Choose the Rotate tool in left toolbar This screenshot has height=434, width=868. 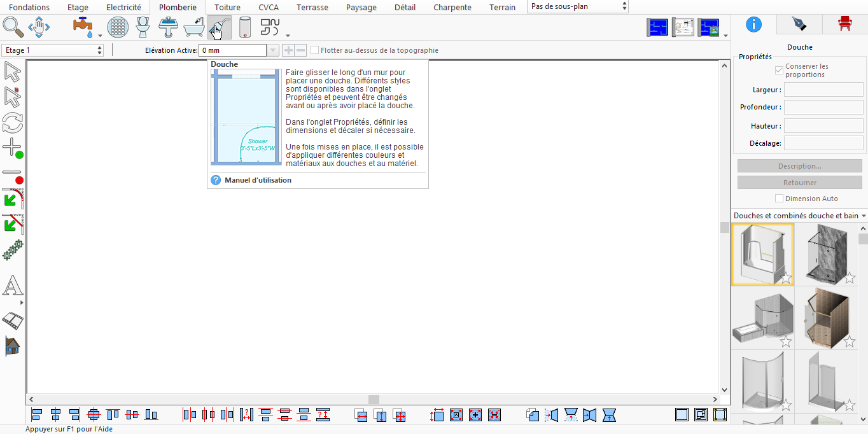coord(13,122)
